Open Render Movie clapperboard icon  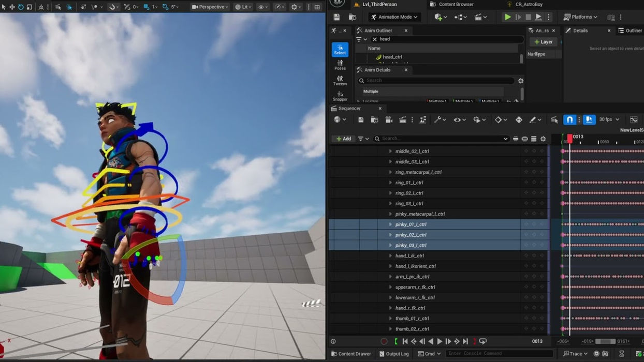(x=402, y=120)
